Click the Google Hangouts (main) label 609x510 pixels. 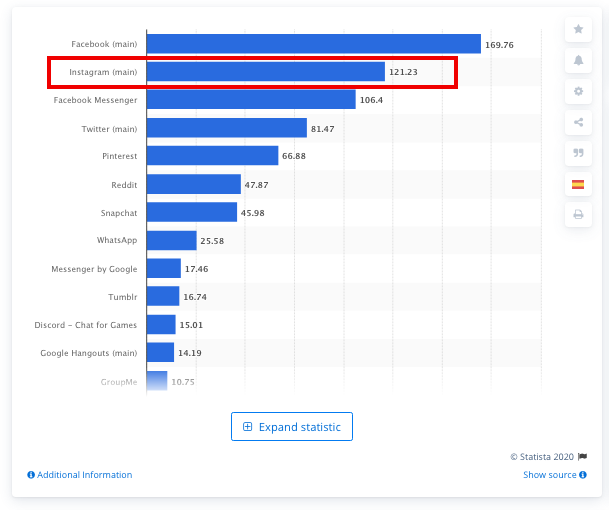coord(89,353)
